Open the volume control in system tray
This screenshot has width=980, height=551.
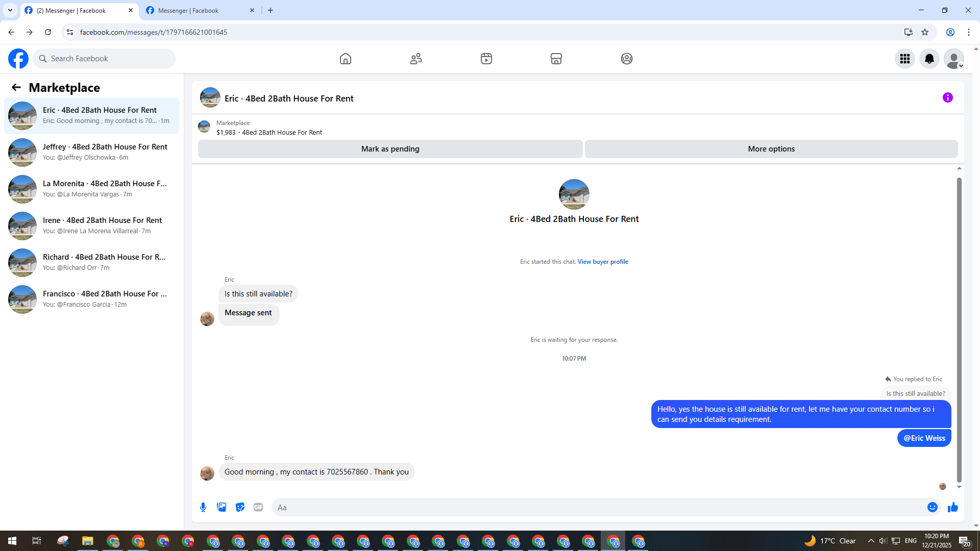coord(883,541)
